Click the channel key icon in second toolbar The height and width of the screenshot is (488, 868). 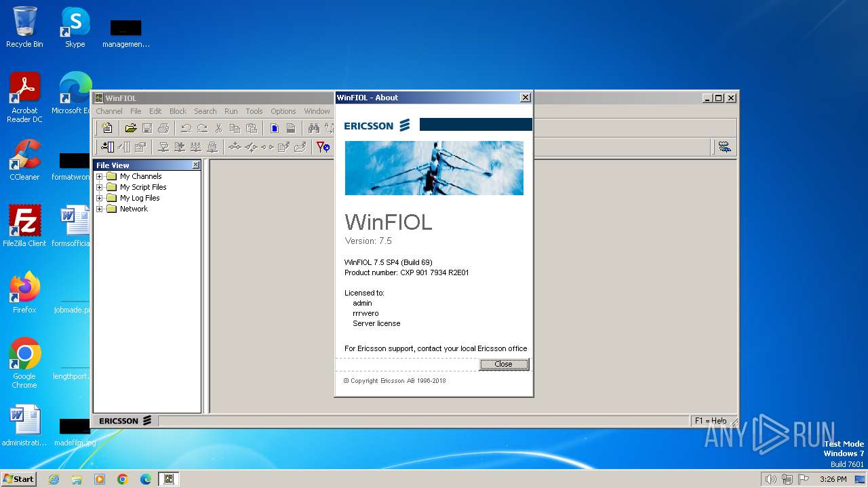pyautogui.click(x=124, y=146)
